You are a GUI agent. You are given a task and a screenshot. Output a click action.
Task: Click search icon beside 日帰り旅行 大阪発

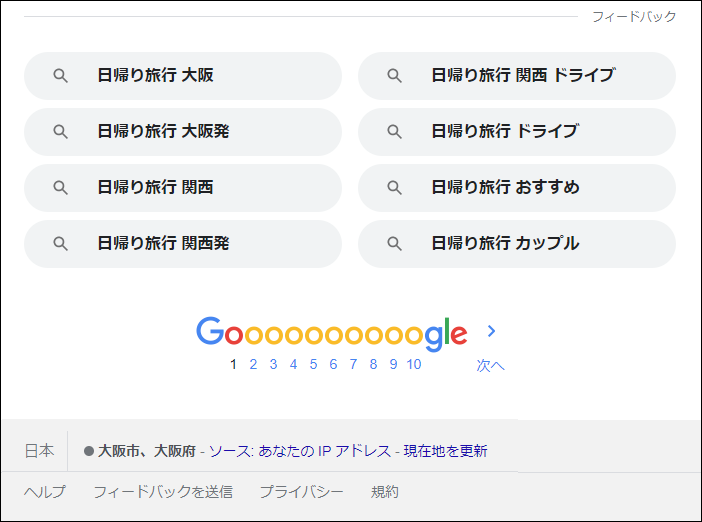coord(60,132)
